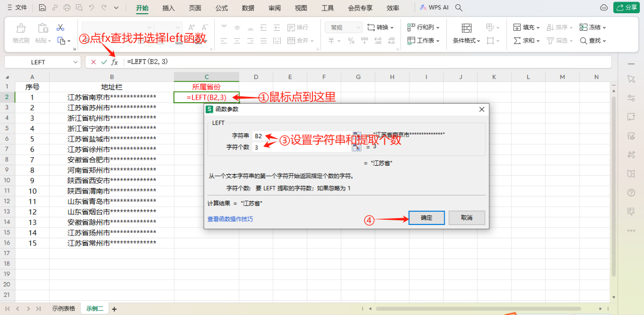Expand quick access toolbar more arrow
Image resolution: width=644 pixels, height=315 pixels.
coord(116,8)
